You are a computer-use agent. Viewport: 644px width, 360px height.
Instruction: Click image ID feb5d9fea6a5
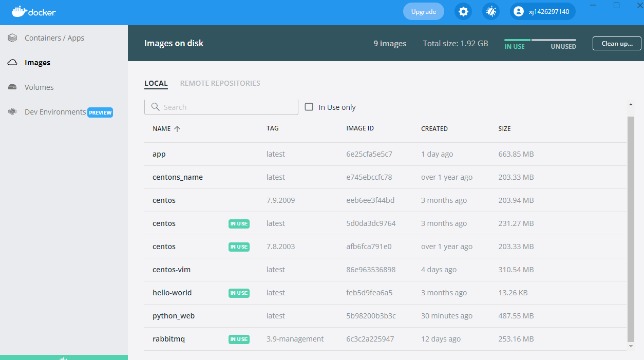coord(369,293)
